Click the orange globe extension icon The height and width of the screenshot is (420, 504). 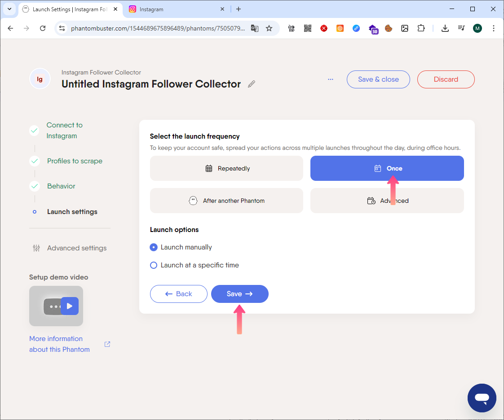click(340, 28)
